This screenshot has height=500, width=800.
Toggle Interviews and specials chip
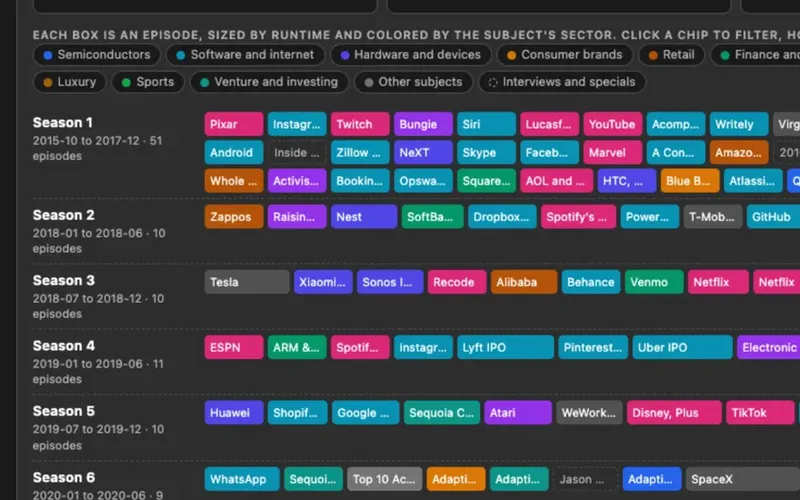click(562, 82)
